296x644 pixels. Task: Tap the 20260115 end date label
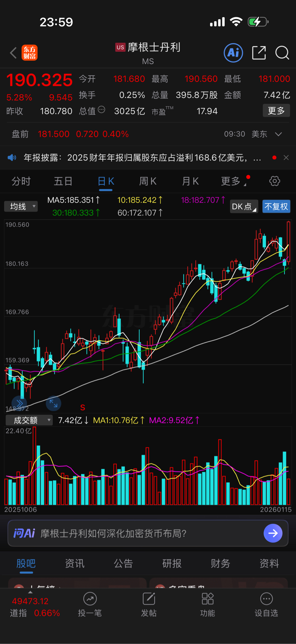click(x=276, y=509)
